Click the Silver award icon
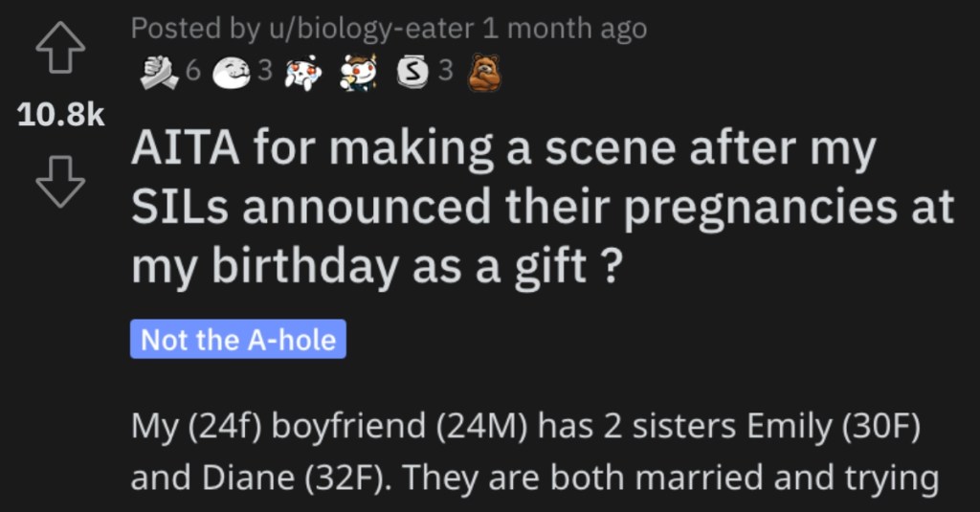 click(413, 70)
